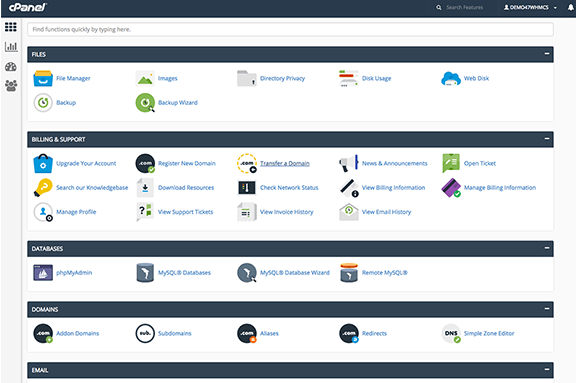Click the Subdomains icon
The width and height of the screenshot is (576, 383).
pos(145,333)
